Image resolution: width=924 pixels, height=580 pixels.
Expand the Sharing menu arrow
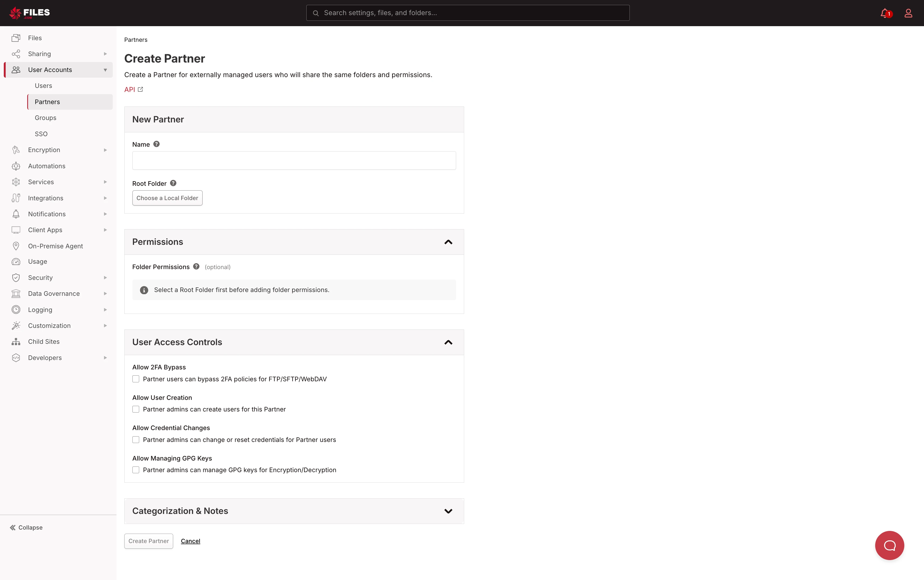point(105,54)
